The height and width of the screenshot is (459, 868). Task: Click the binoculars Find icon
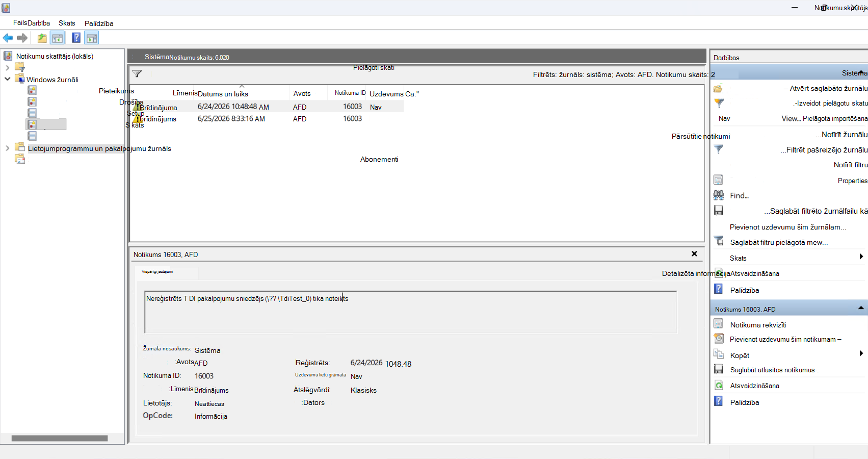(x=719, y=195)
